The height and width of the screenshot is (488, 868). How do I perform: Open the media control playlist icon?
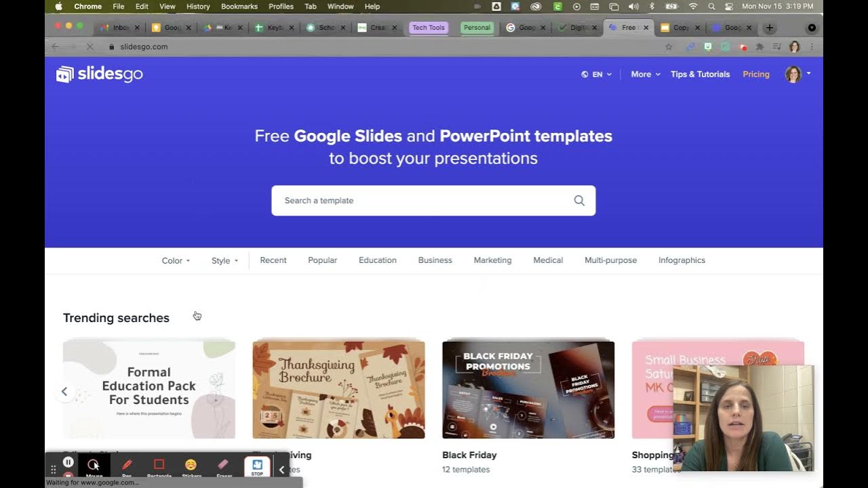777,47
